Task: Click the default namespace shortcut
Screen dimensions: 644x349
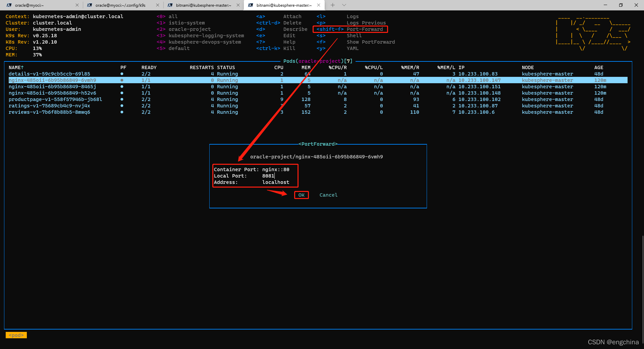Action: [173, 48]
